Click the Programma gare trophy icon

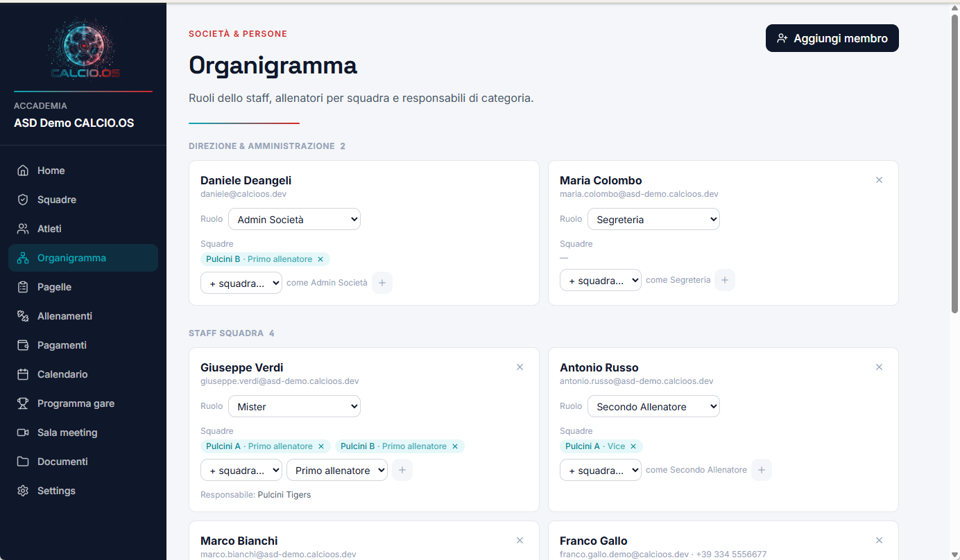(23, 403)
